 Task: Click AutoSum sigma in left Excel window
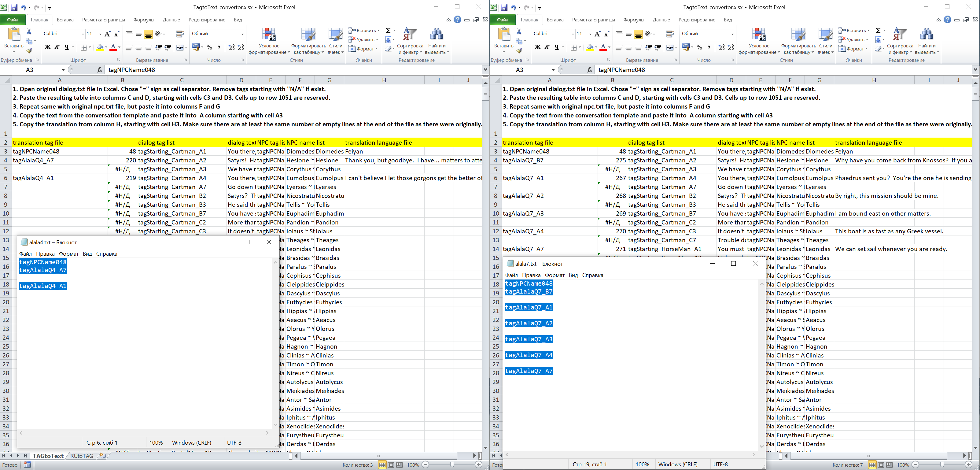point(388,31)
